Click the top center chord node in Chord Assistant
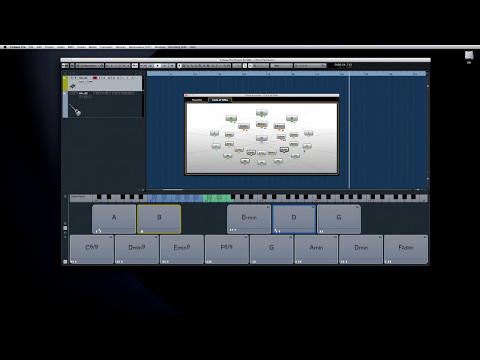 point(262,113)
